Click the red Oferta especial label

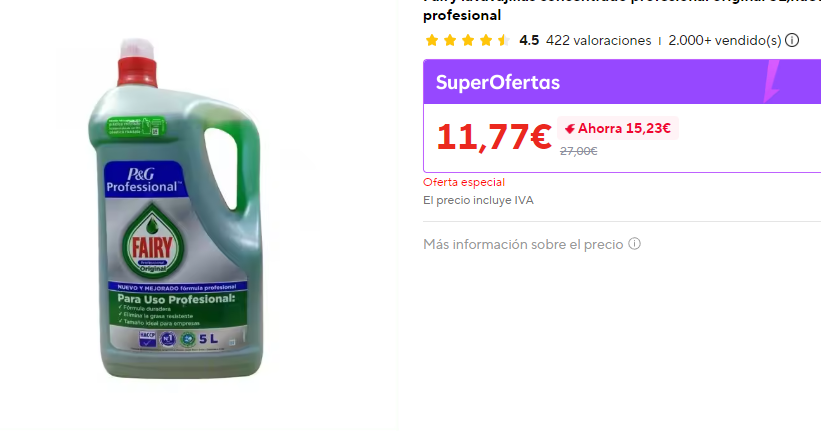464,182
